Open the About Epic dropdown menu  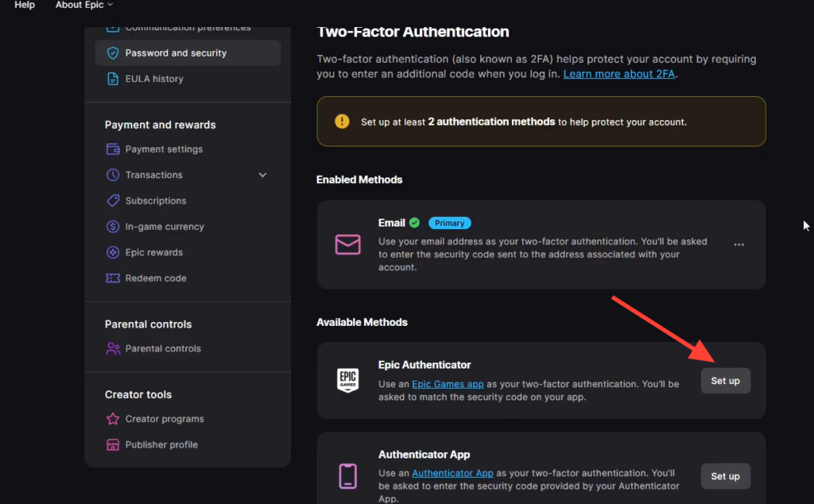coord(84,5)
